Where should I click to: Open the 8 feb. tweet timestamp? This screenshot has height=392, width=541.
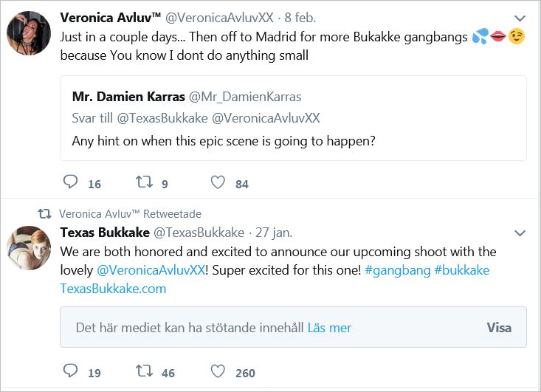pos(302,17)
